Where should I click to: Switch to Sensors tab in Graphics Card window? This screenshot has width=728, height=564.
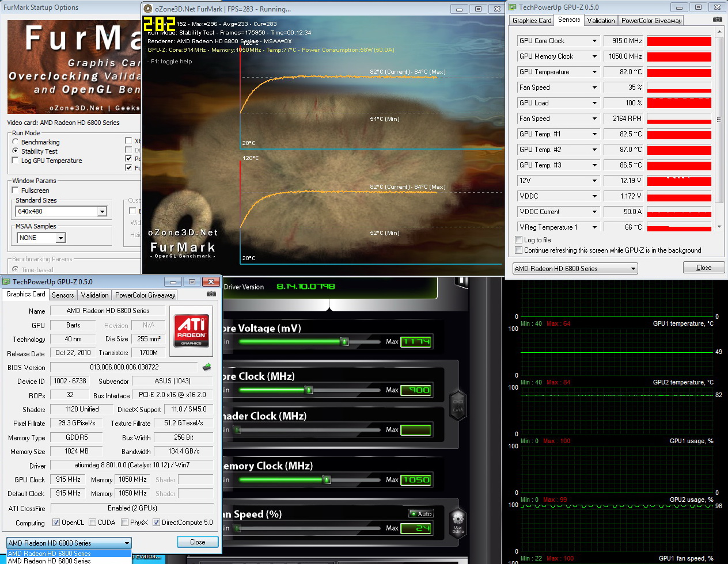(x=63, y=295)
